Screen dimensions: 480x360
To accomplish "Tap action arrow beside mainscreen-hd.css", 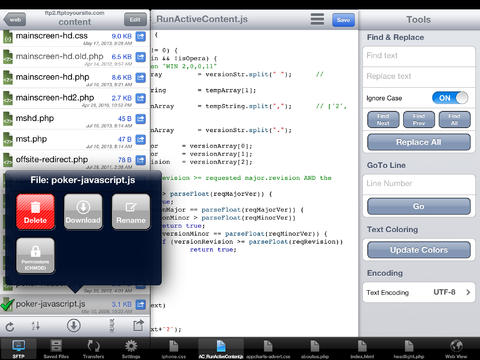I will [141, 36].
